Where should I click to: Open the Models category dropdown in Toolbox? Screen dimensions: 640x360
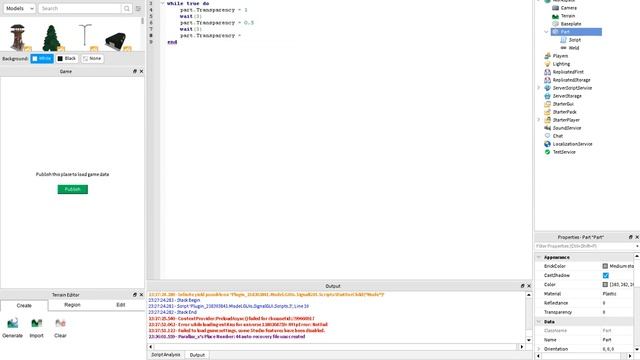(19, 8)
